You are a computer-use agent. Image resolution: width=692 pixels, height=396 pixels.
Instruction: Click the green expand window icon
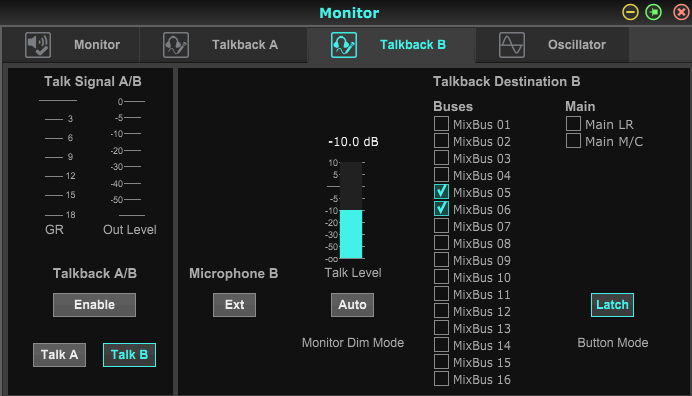tap(654, 12)
